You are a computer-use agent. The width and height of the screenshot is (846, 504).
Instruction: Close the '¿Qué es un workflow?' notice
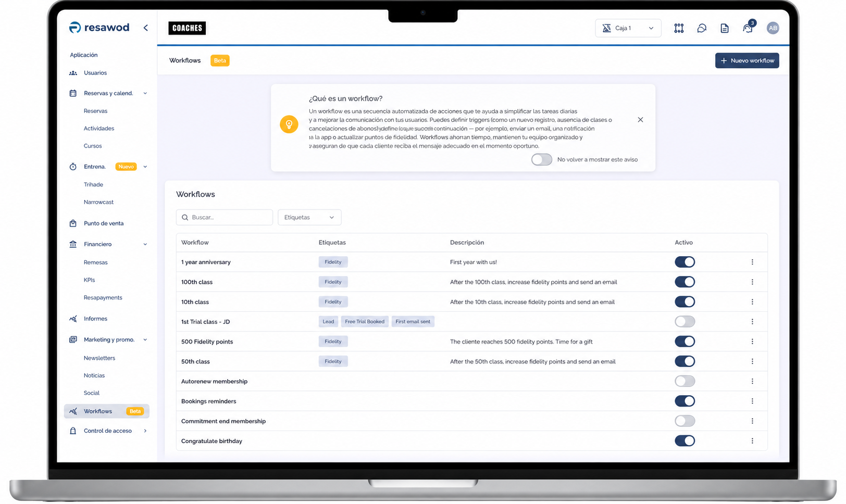pos(640,120)
